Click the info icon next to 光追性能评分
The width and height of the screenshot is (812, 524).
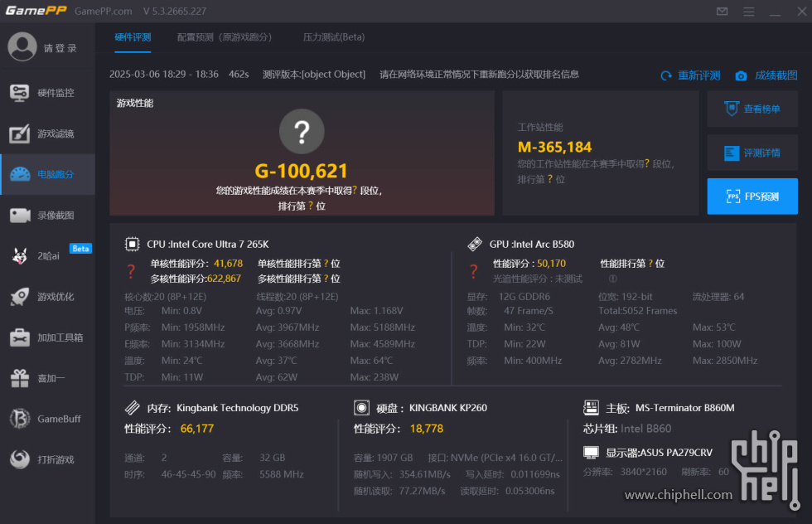[612, 279]
